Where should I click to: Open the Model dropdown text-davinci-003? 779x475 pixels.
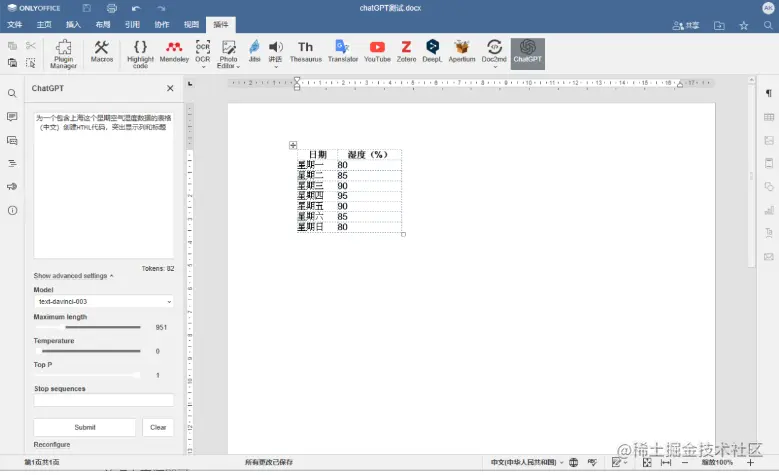point(104,302)
